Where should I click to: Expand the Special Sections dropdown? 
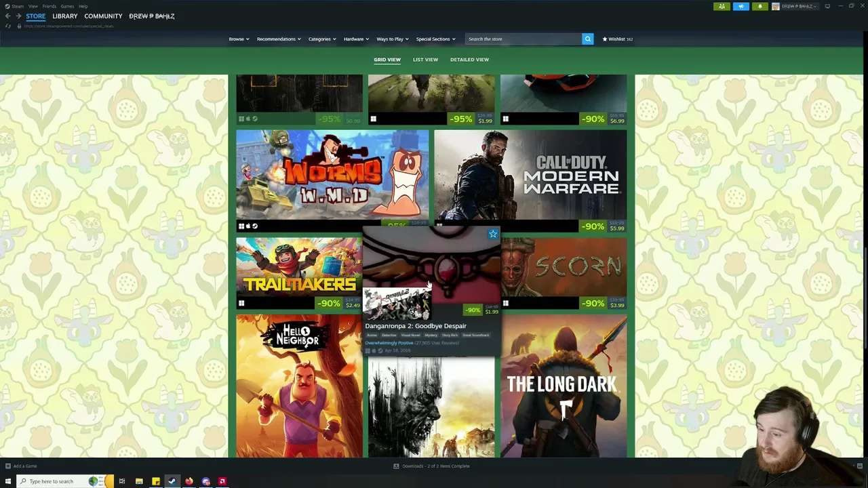pyautogui.click(x=435, y=39)
